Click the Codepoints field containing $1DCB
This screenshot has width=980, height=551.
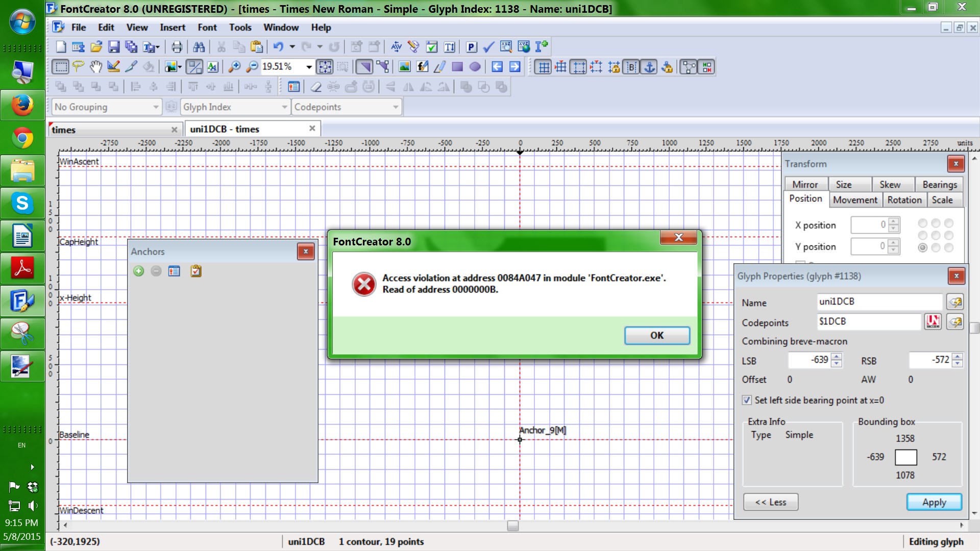[869, 321]
